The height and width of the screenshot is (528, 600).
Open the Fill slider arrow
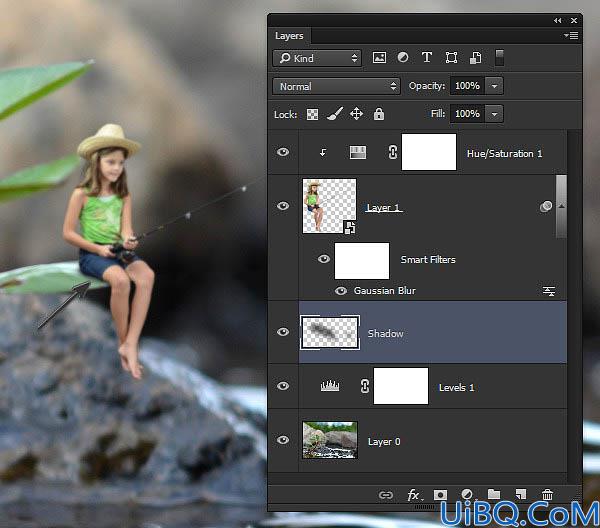pyautogui.click(x=494, y=114)
